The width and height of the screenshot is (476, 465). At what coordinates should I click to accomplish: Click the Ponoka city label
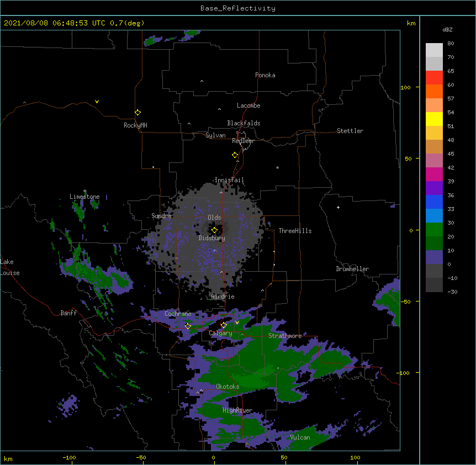click(265, 75)
